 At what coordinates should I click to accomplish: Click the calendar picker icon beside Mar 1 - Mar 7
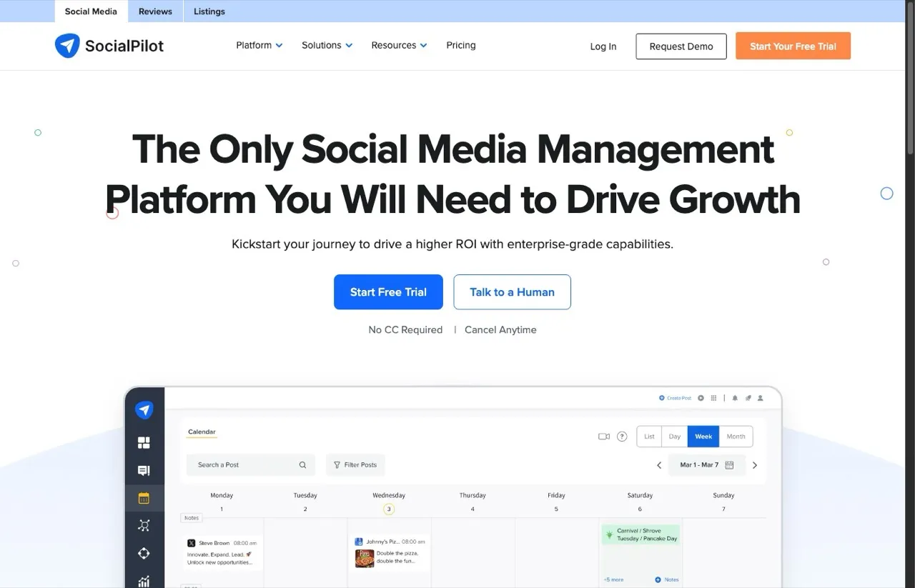(x=730, y=465)
